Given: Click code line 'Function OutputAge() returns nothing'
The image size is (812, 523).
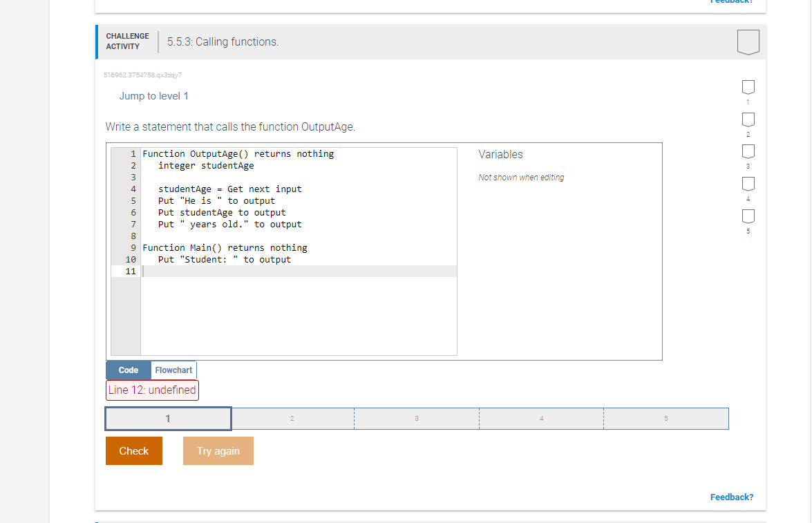Looking at the screenshot, I should click(238, 154).
